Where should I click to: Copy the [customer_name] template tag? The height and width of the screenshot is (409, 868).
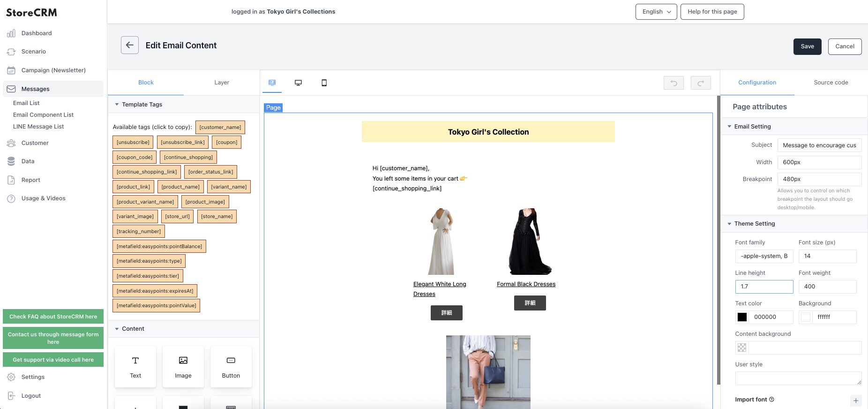tap(220, 127)
